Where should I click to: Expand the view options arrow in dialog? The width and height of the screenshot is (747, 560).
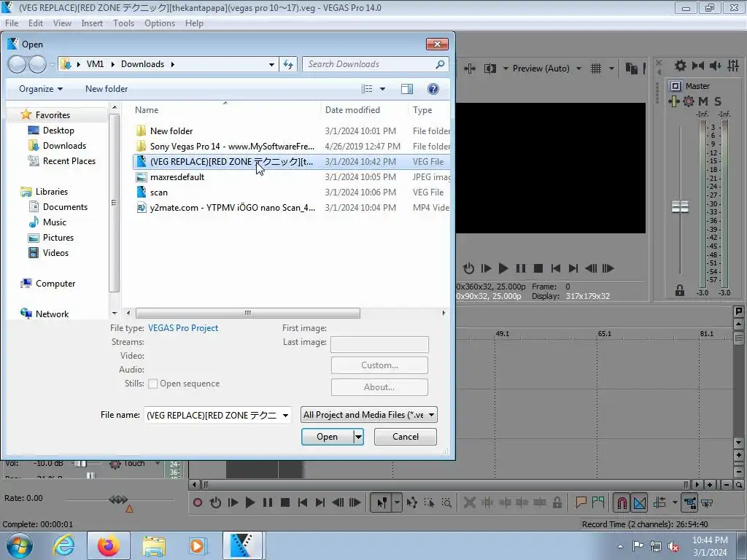382,89
